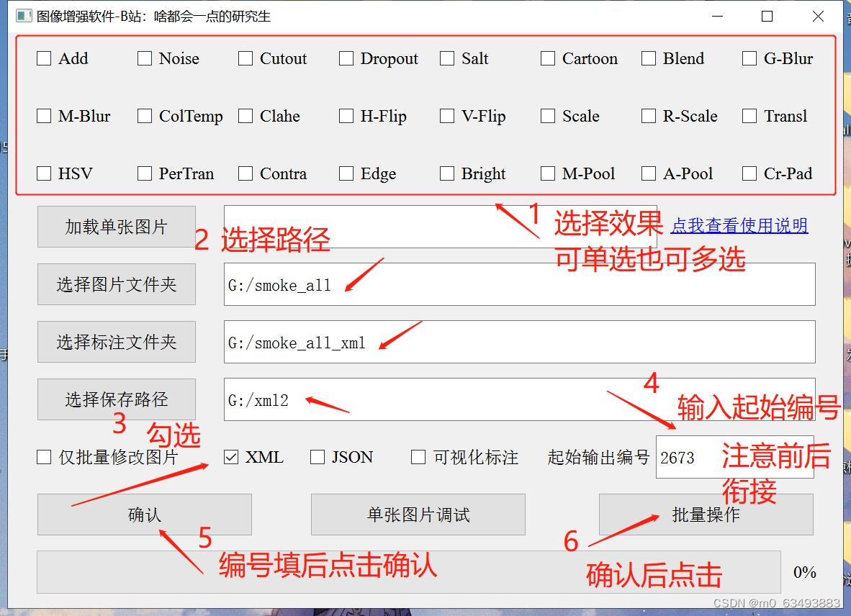851x616 pixels.
Task: Enable the H-Flip effect
Action: pos(346,116)
